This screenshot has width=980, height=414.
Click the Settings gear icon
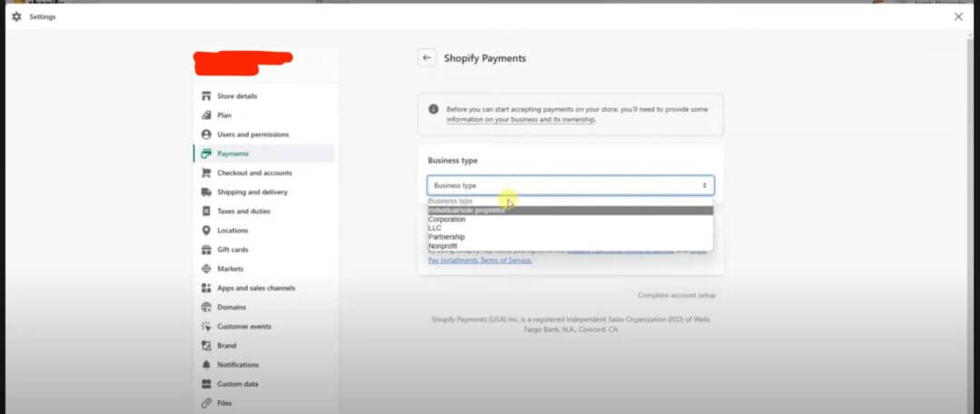click(x=17, y=17)
